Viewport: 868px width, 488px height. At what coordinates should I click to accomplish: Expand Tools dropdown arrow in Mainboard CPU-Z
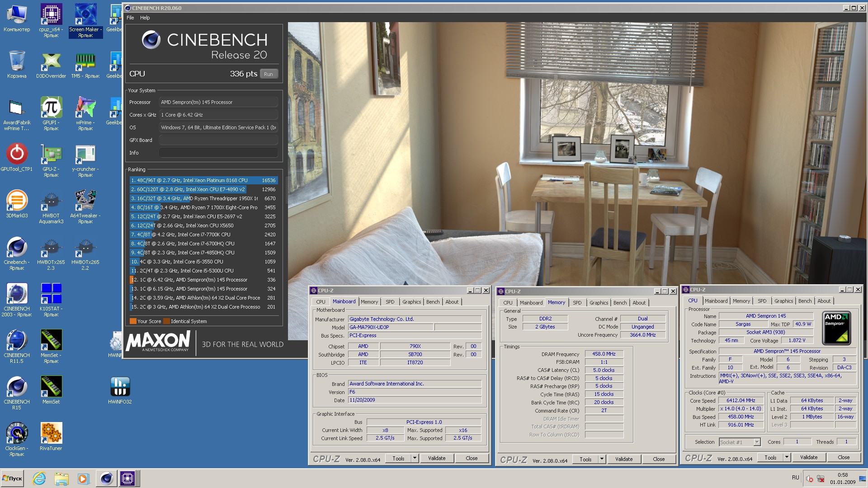[415, 458]
